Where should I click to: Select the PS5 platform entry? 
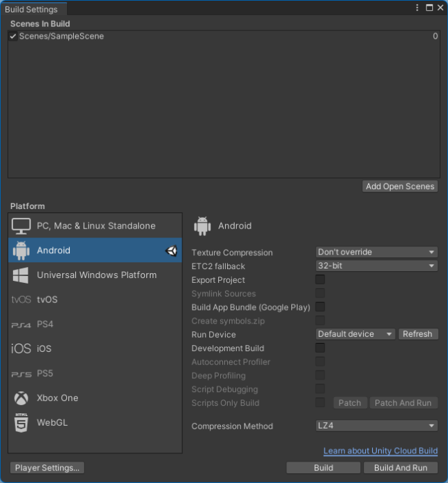point(95,373)
